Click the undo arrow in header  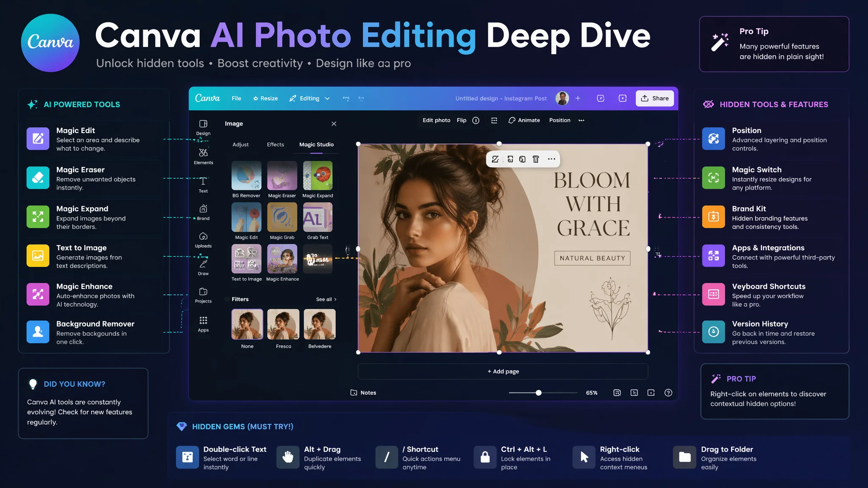(x=346, y=98)
